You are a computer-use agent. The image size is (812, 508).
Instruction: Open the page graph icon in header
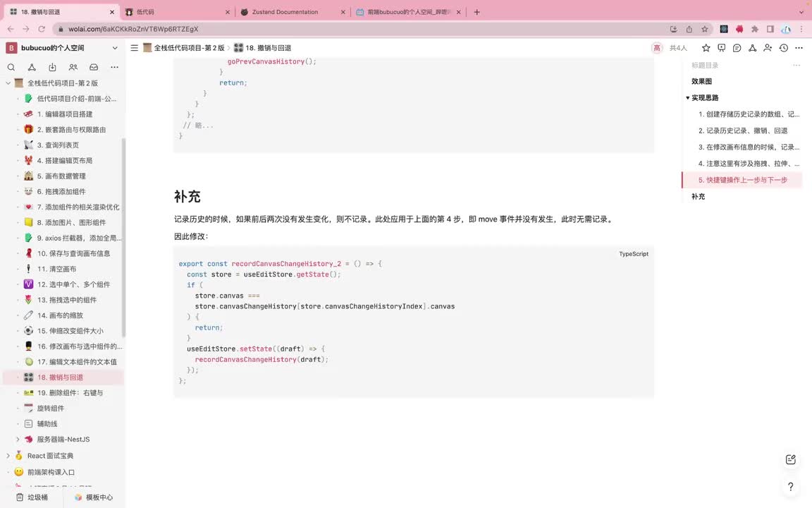(x=753, y=48)
